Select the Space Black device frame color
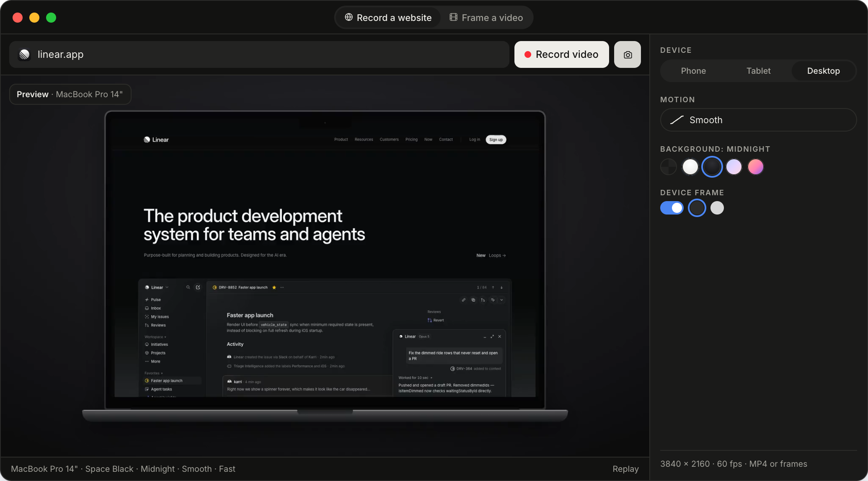The height and width of the screenshot is (481, 868). [x=697, y=208]
